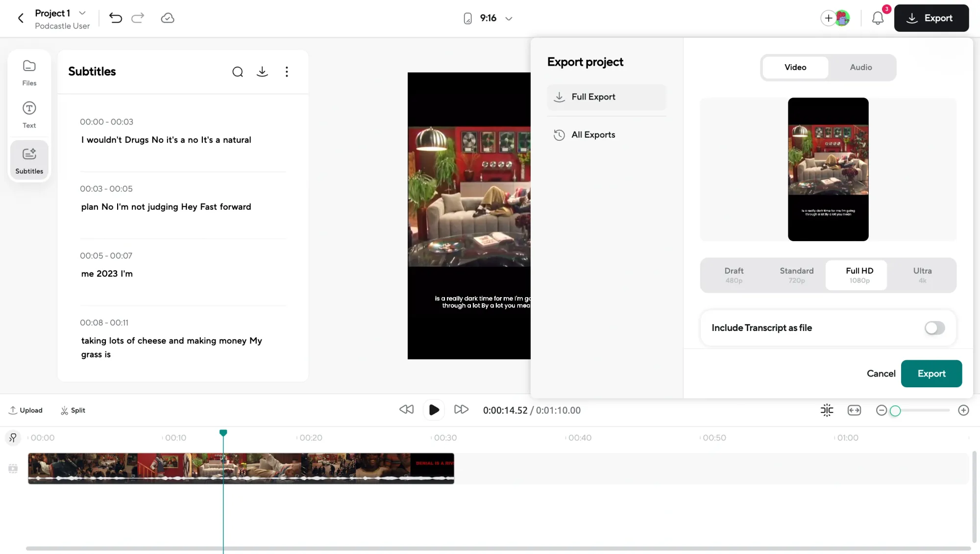Image resolution: width=980 pixels, height=554 pixels.
Task: Open the Files panel
Action: [29, 72]
